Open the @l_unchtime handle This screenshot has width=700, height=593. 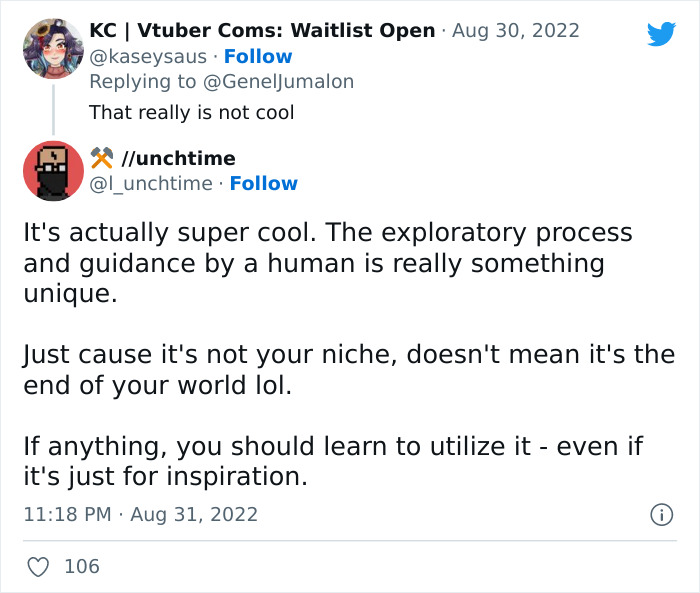pyautogui.click(x=152, y=183)
